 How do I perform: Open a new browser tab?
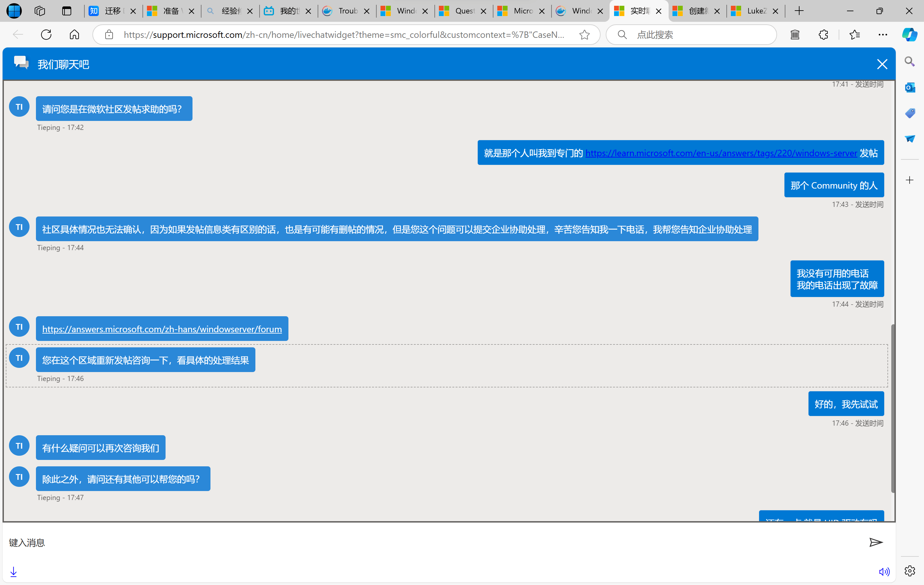click(x=799, y=11)
